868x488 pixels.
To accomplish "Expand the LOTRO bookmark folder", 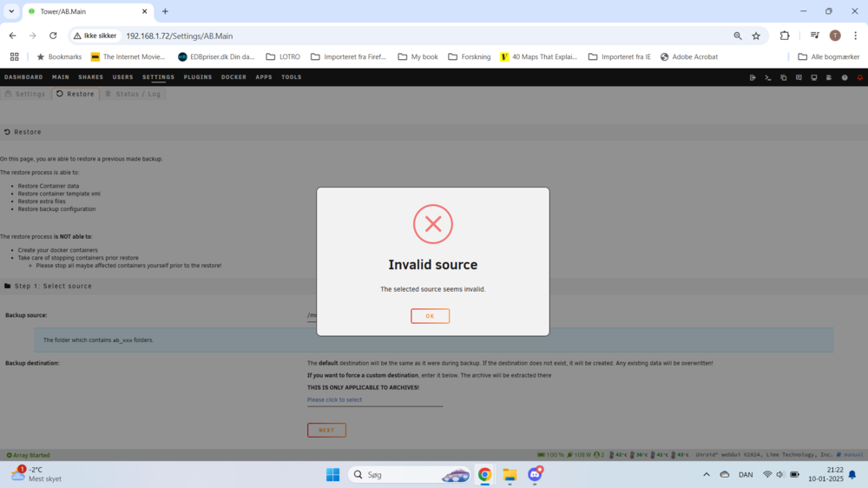I will pyautogui.click(x=283, y=56).
